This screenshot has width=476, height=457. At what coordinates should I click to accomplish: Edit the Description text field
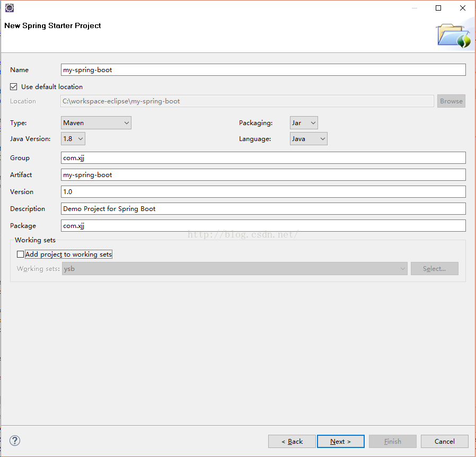point(263,209)
